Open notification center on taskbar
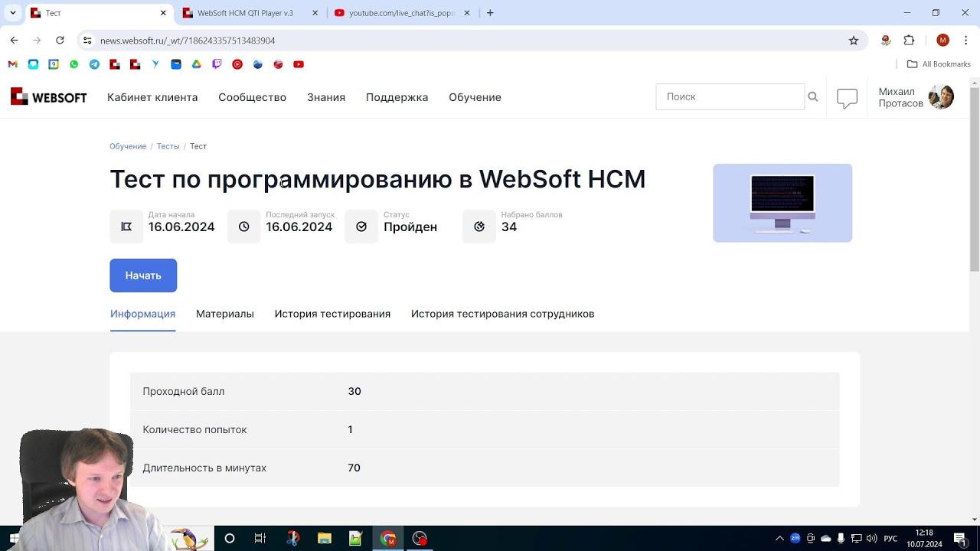This screenshot has height=551, width=980. 960,538
